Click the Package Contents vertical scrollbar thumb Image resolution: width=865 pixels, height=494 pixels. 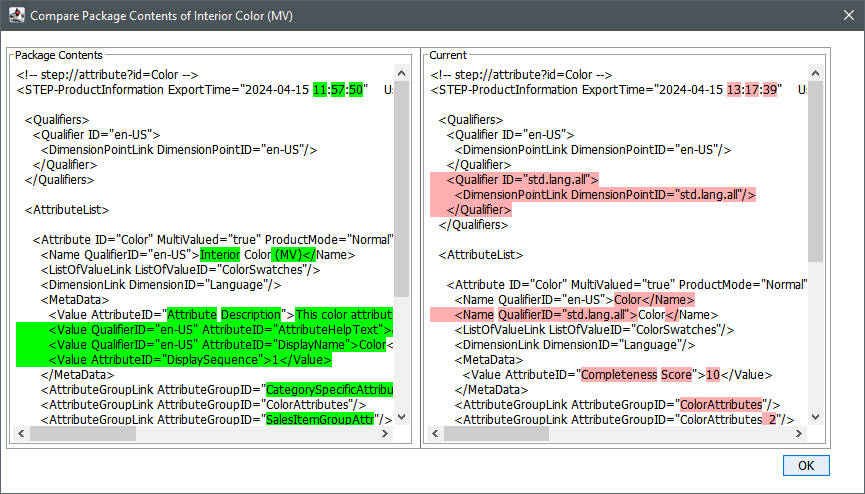coord(401,190)
